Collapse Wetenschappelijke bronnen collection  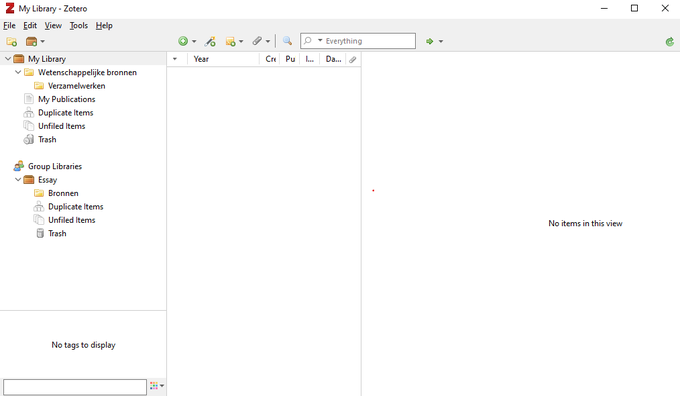pos(18,72)
